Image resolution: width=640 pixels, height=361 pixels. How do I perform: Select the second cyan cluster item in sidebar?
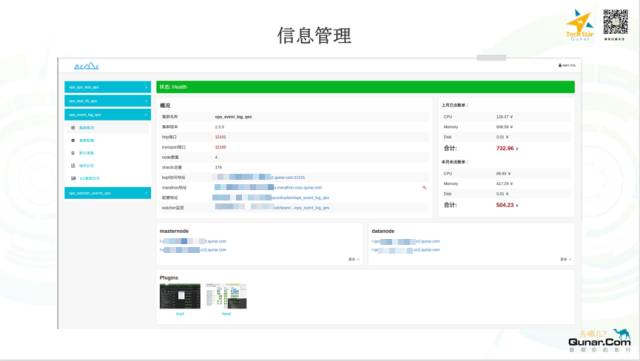(x=108, y=101)
